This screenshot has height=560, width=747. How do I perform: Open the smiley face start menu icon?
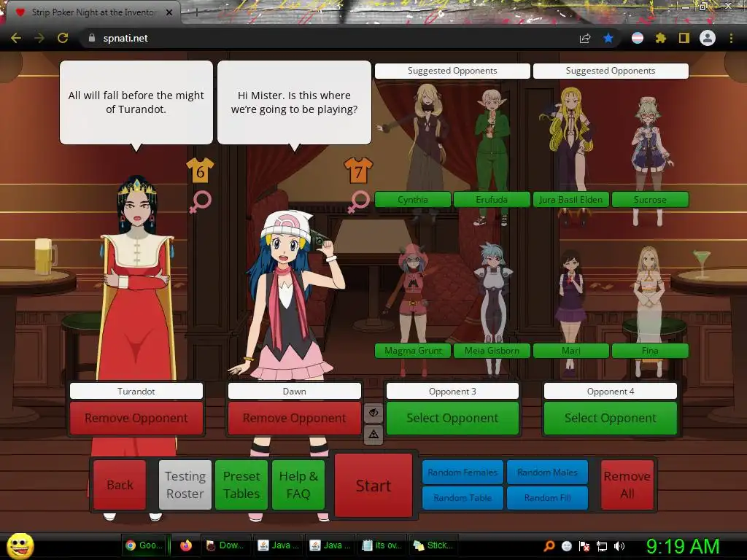tap(20, 545)
